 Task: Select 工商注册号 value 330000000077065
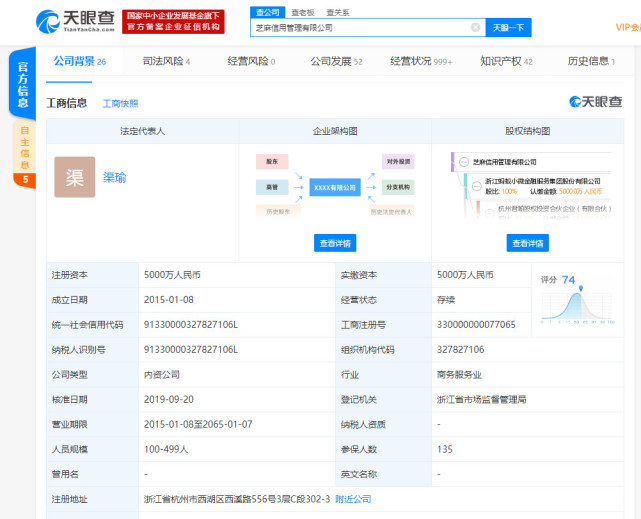(x=476, y=325)
